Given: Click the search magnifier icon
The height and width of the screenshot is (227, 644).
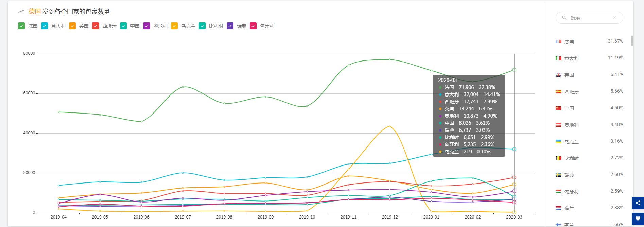Looking at the screenshot, I should (564, 18).
